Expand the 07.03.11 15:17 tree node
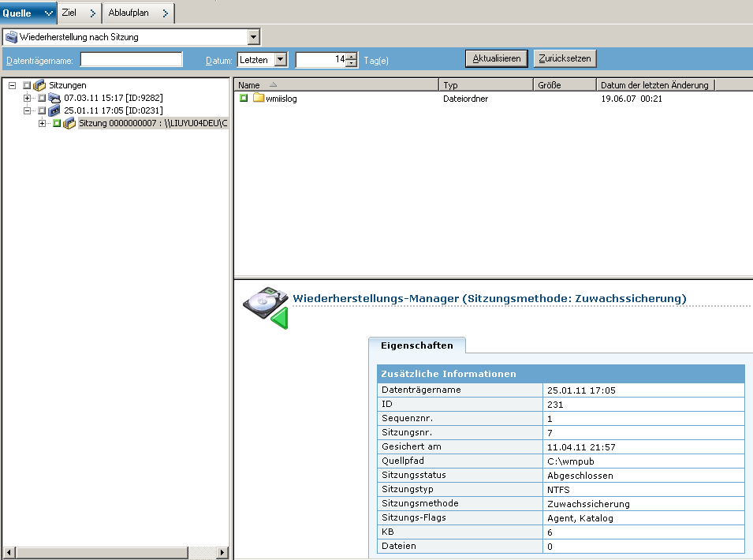This screenshot has width=753, height=560. (28, 98)
